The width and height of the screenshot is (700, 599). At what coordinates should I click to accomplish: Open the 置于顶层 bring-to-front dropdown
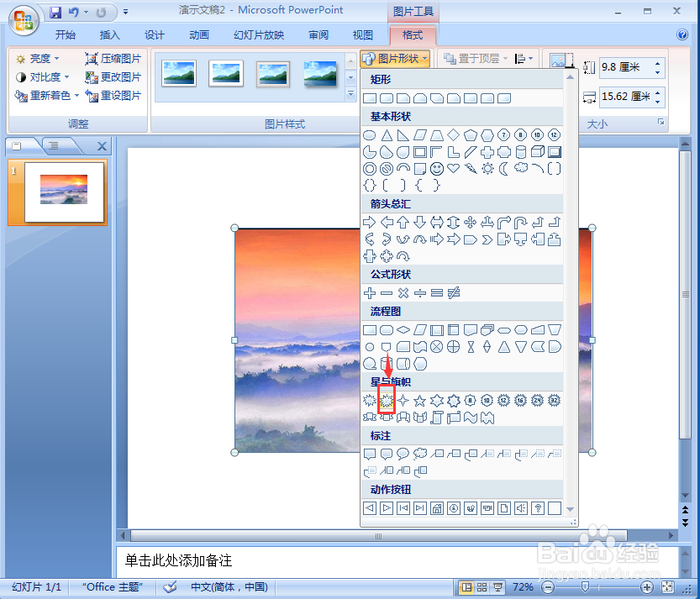point(505,59)
